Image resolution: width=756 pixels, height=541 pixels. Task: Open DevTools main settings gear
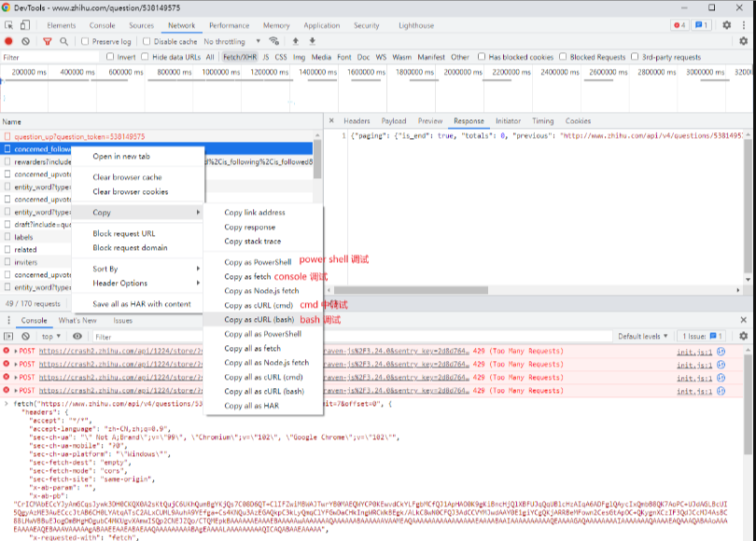(726, 25)
